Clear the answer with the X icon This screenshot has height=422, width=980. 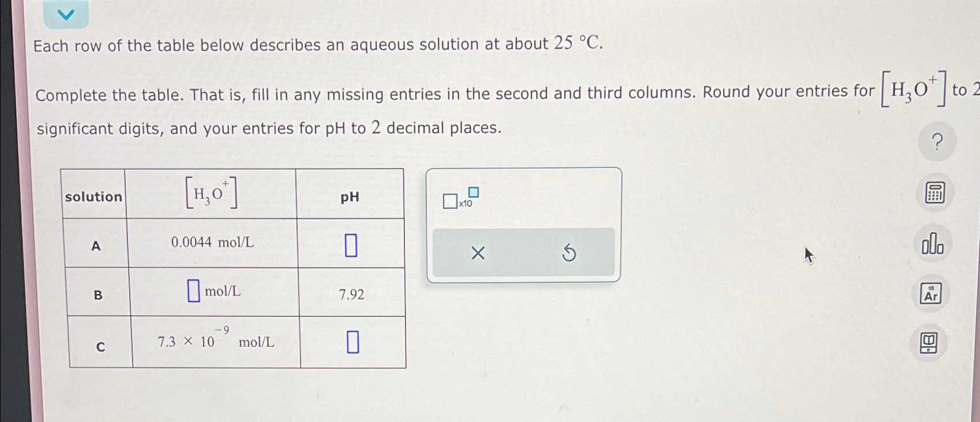click(x=477, y=252)
